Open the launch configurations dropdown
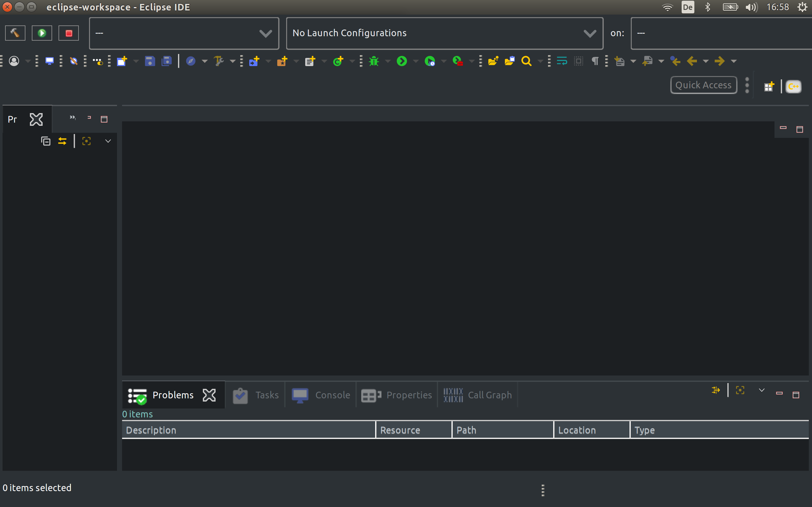The height and width of the screenshot is (507, 812). tap(590, 33)
